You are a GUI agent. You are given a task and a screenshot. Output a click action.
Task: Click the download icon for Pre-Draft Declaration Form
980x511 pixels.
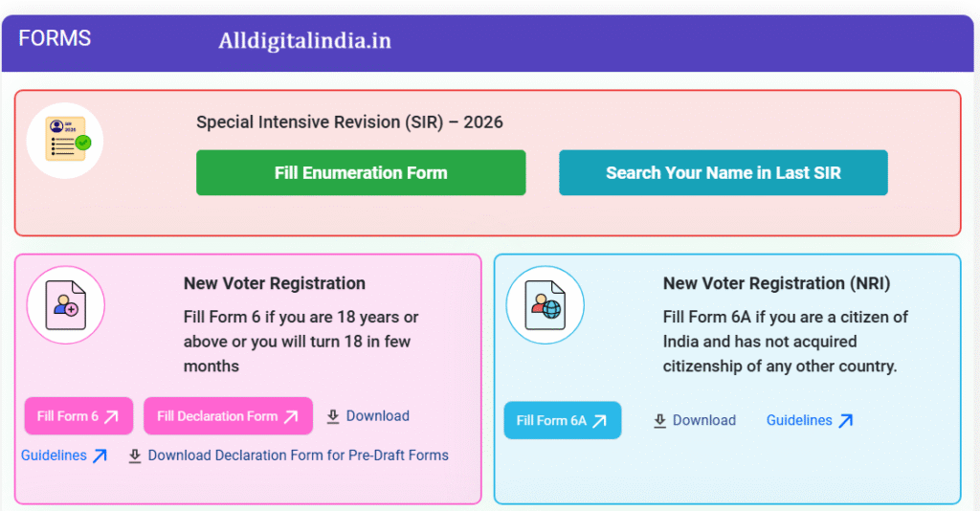click(135, 455)
